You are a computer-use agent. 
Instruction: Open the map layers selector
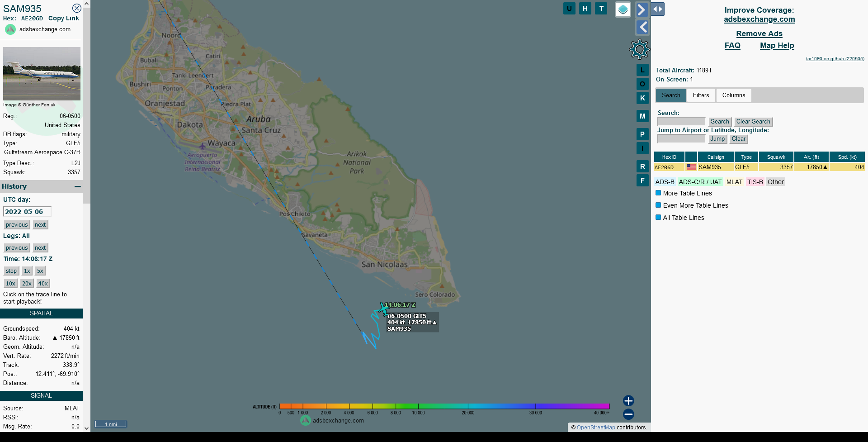tap(623, 10)
